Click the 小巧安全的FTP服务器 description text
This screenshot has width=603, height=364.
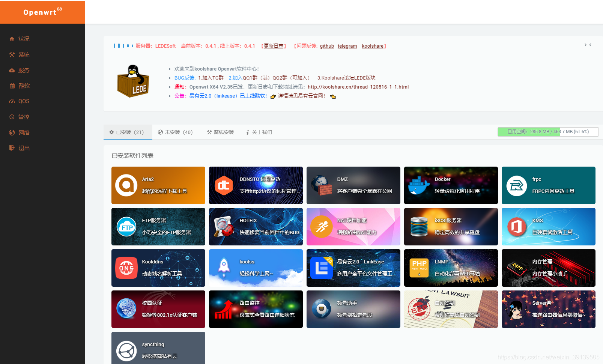(x=166, y=232)
